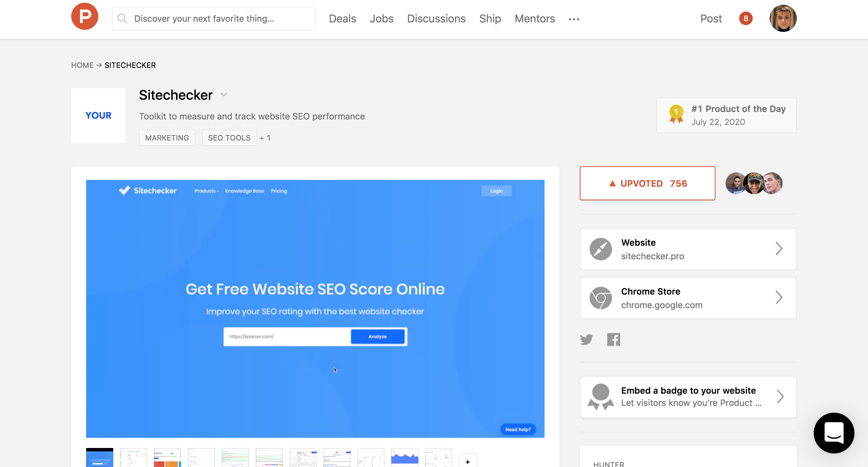Click the Upvoted 756 button

click(x=647, y=183)
